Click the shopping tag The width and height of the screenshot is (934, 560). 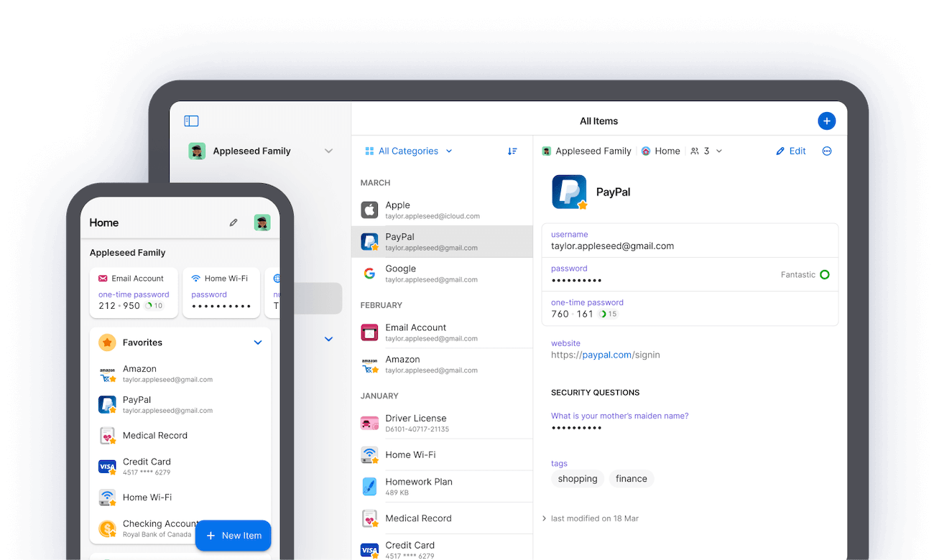point(578,479)
